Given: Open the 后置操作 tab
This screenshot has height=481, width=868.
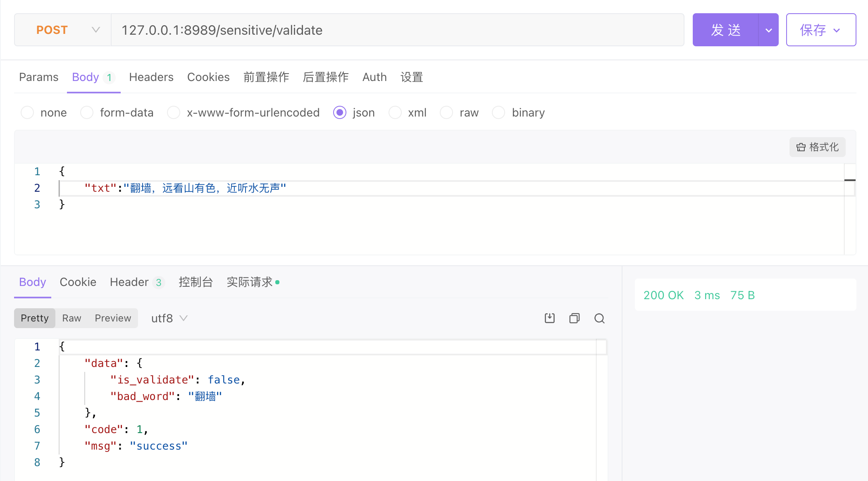Looking at the screenshot, I should (x=326, y=77).
